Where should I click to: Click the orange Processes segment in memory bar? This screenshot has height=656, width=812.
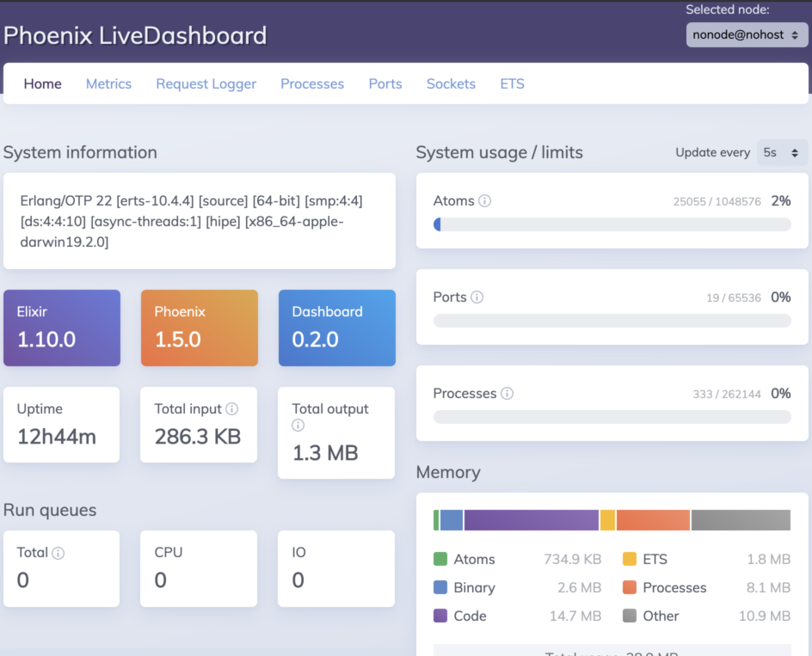[x=653, y=520]
